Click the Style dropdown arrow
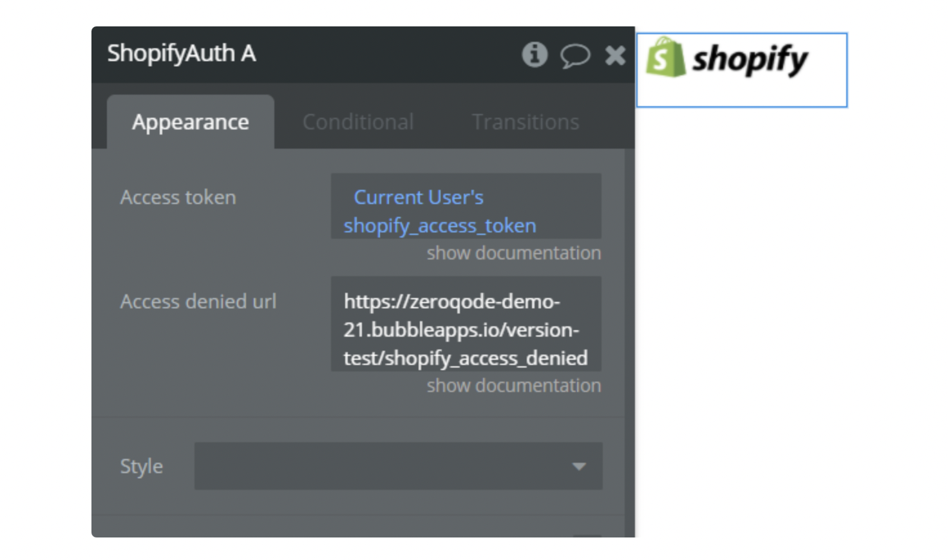This screenshot has width=948, height=560. tap(579, 466)
